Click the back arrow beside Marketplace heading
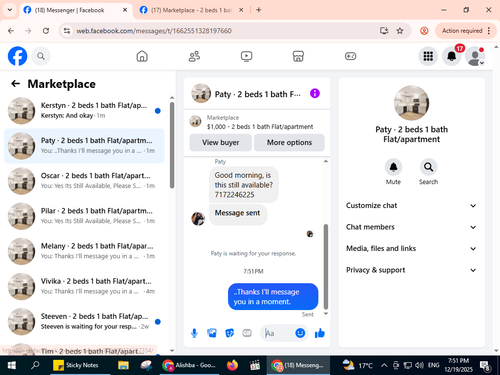500x375 pixels. point(15,84)
